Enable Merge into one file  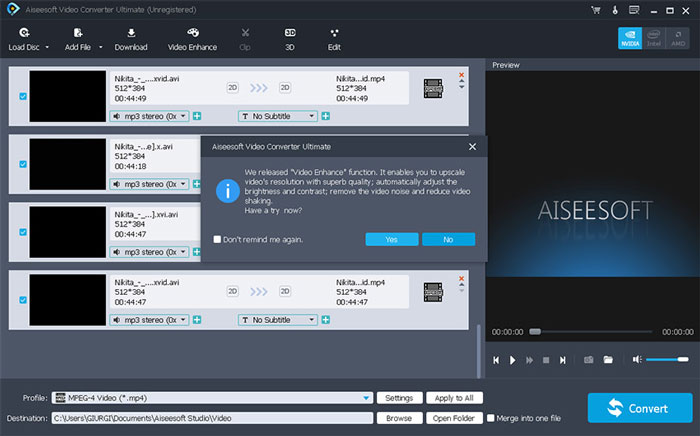491,418
